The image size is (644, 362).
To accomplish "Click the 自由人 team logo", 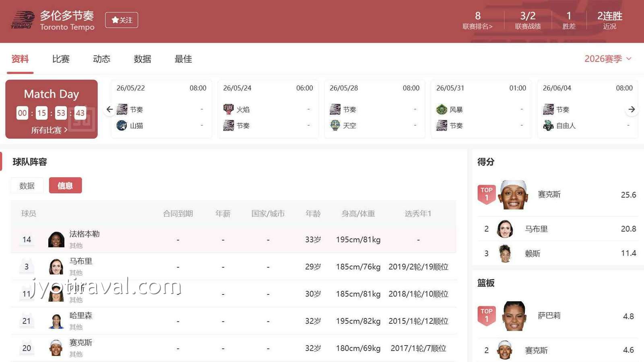I will (548, 125).
